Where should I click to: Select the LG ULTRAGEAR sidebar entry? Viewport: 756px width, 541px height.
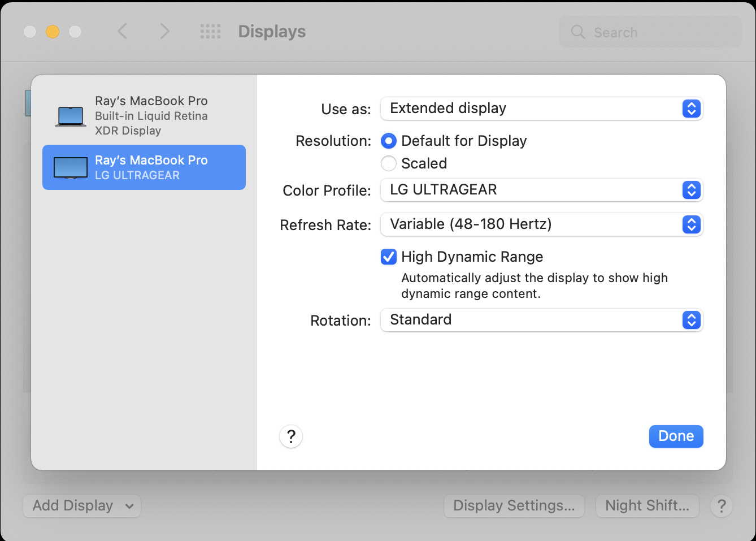pos(144,167)
